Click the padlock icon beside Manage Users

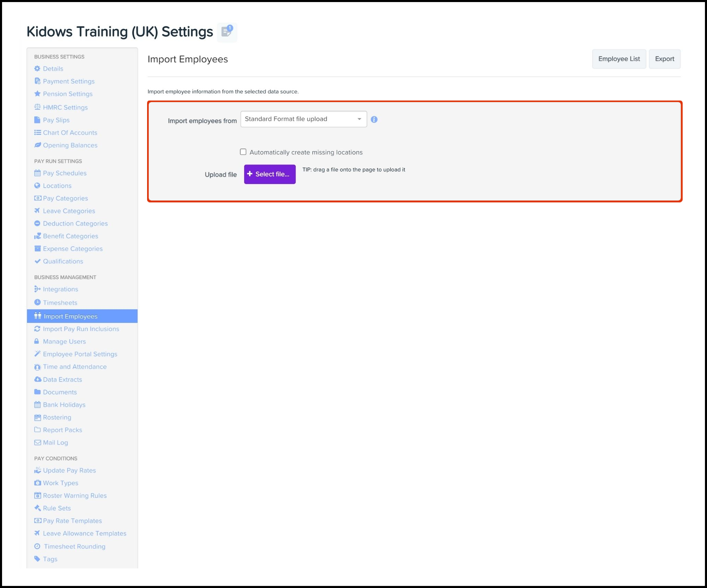(37, 341)
